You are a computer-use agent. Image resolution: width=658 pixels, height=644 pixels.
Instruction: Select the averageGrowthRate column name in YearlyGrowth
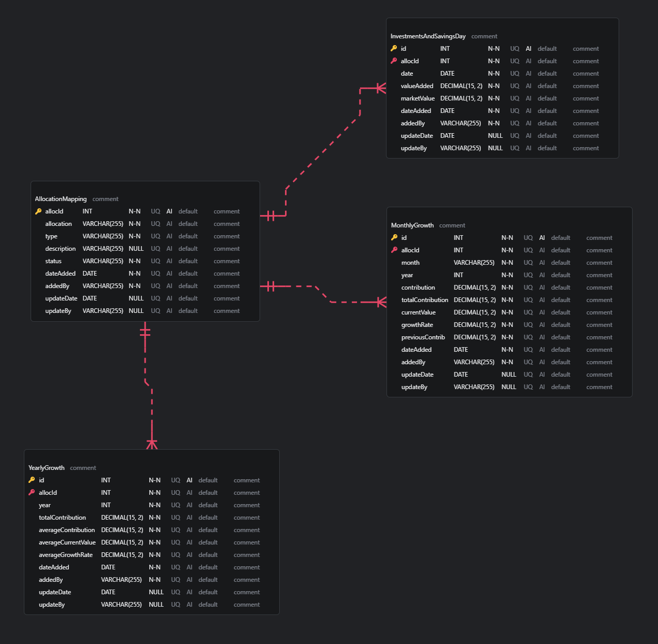coord(66,555)
